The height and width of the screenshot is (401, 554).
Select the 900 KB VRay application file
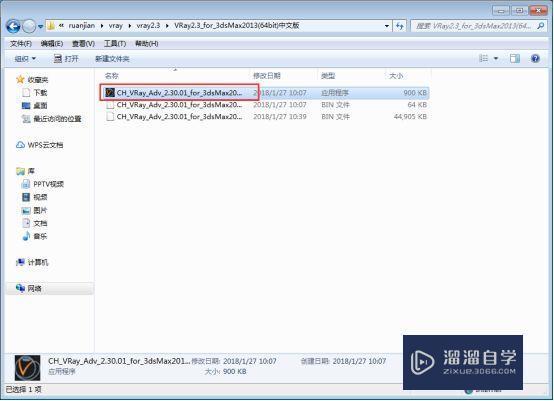coord(265,93)
